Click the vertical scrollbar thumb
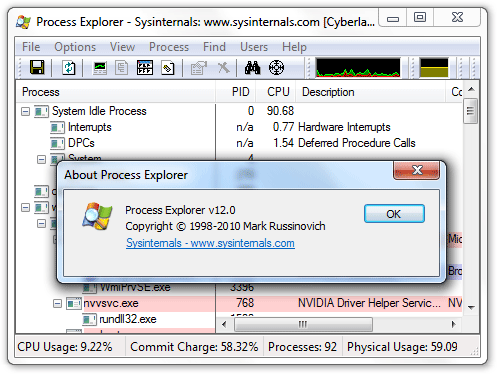This screenshot has width=497, height=374. pos(470,111)
